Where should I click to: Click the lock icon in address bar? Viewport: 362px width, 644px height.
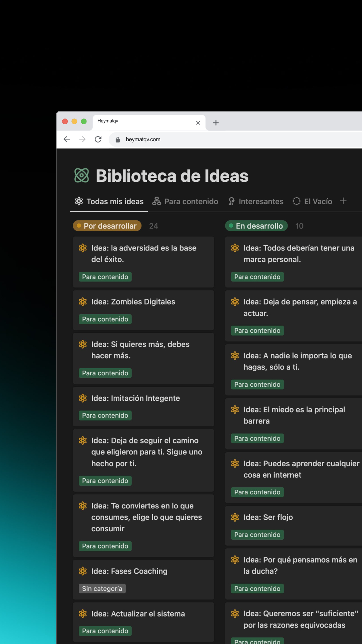(118, 140)
